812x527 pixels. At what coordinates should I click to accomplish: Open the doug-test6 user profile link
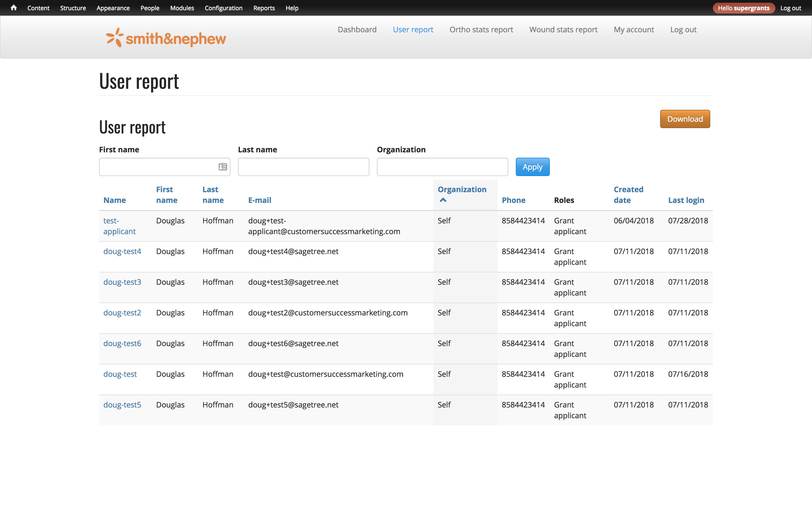click(x=122, y=343)
